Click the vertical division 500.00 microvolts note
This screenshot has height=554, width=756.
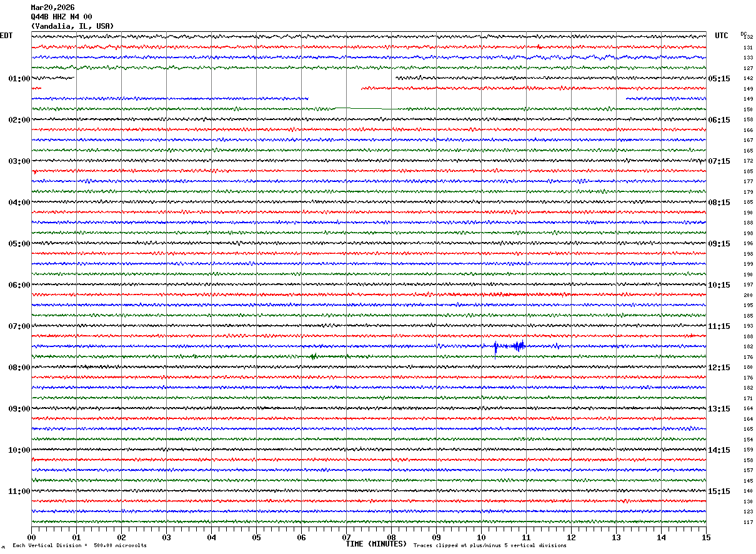(x=79, y=546)
